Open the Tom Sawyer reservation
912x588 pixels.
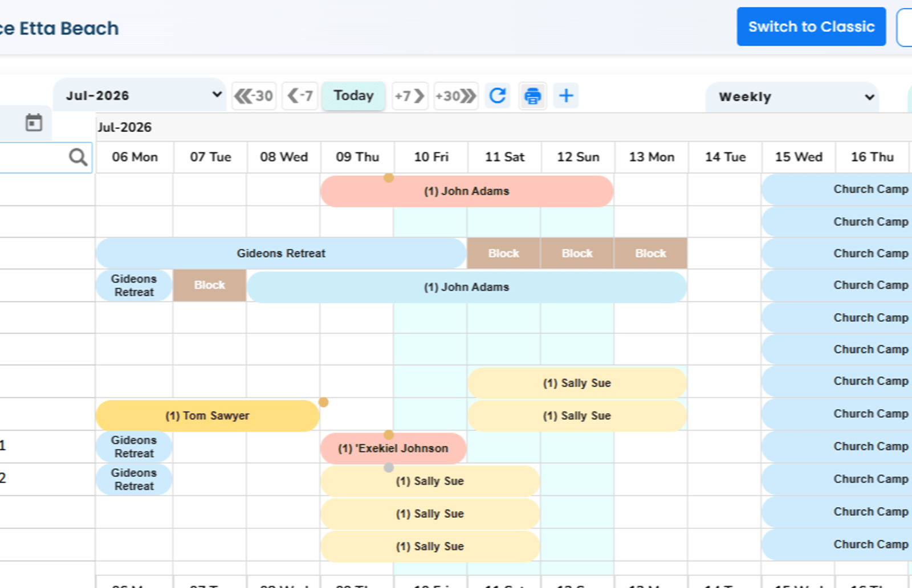[x=207, y=416]
